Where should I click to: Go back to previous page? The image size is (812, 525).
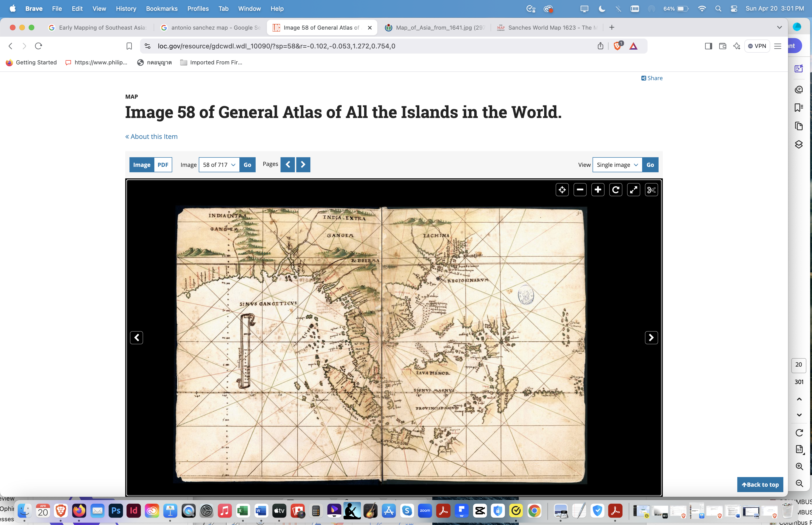coord(11,46)
